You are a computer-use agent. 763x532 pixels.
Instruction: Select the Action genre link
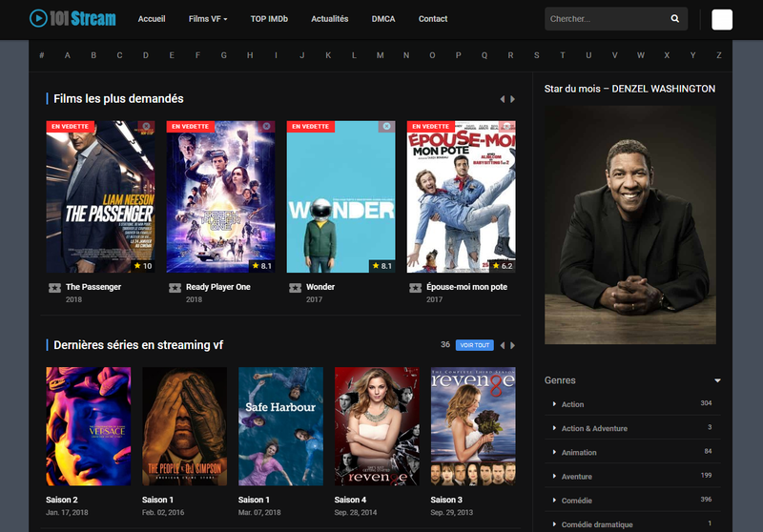573,404
